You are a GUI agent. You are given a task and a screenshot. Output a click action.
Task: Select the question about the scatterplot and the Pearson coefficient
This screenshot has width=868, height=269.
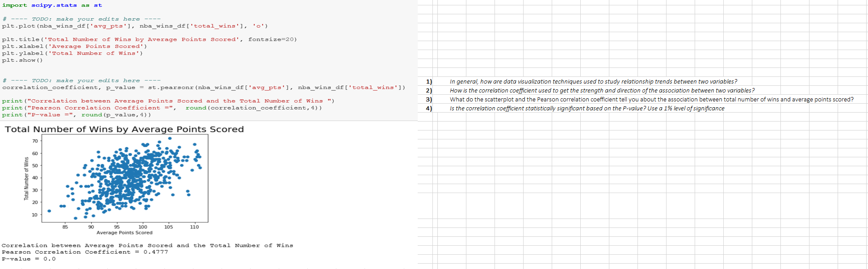tap(651, 99)
